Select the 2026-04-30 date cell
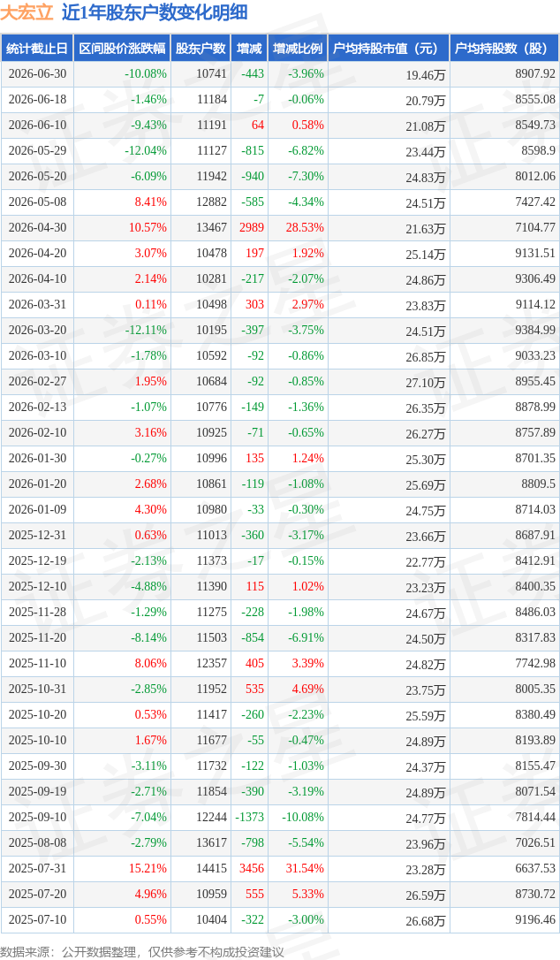 click(x=37, y=228)
